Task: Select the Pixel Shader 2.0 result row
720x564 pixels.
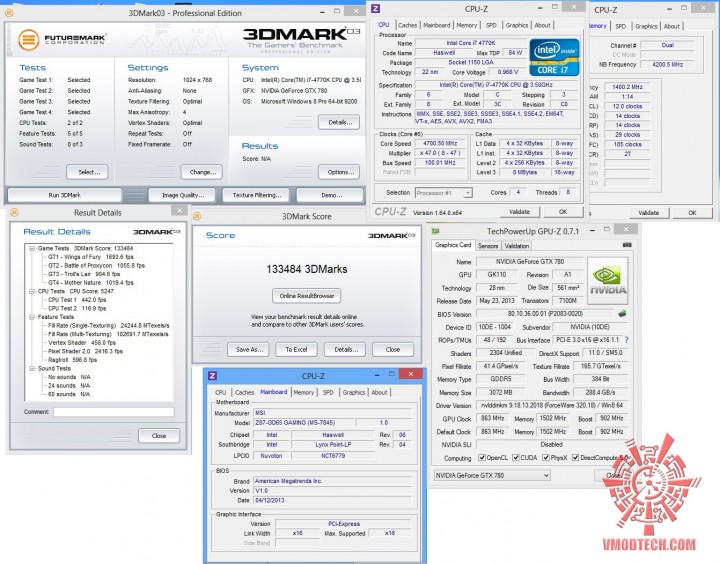Action: tap(85, 351)
